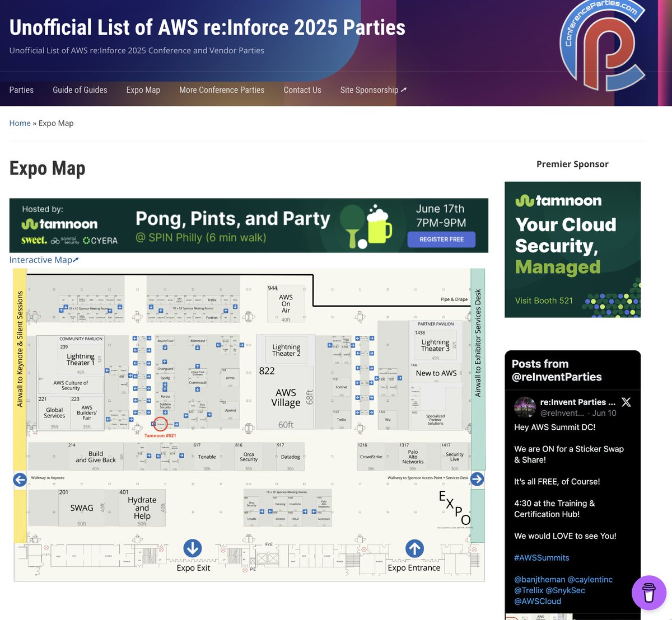Image resolution: width=672 pixels, height=620 pixels.
Task: Click the Lightning Theater 2 area
Action: tap(286, 350)
